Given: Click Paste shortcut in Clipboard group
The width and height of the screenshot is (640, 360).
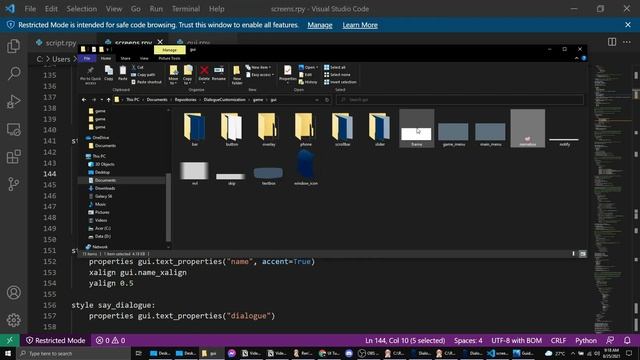Looking at the screenshot, I should pos(146,82).
